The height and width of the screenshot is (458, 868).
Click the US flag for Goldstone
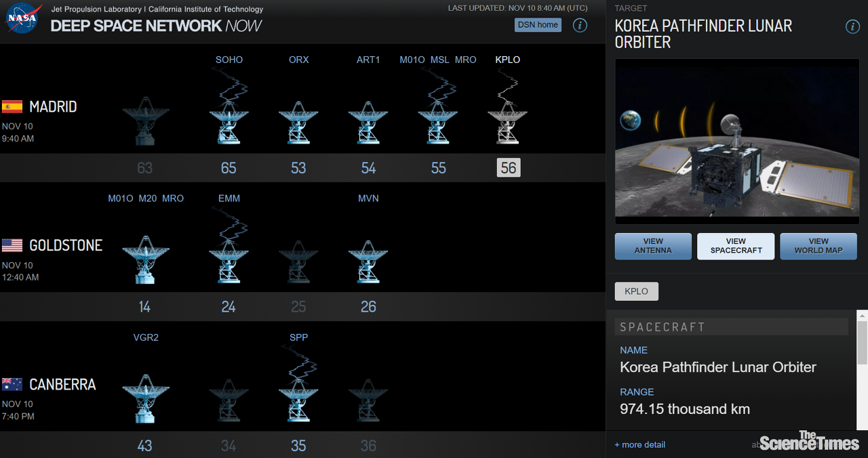[x=12, y=245]
